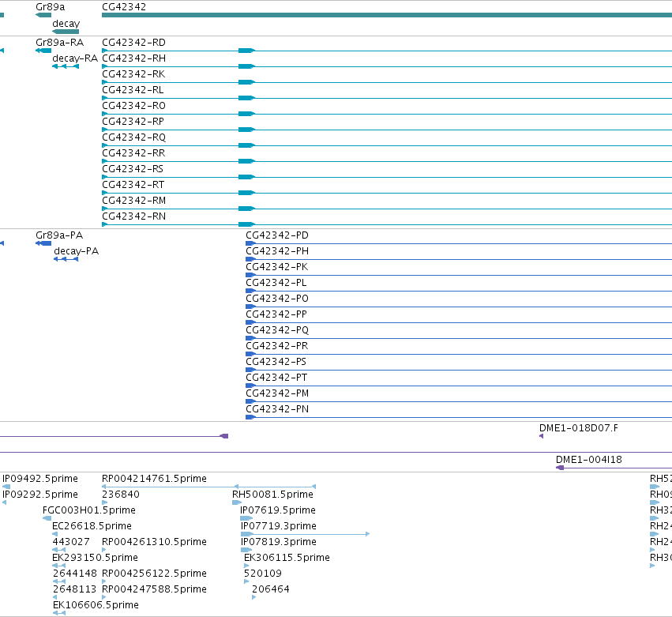Choose transcript CG42342-RO
This screenshot has width=672, height=617.
click(x=133, y=106)
